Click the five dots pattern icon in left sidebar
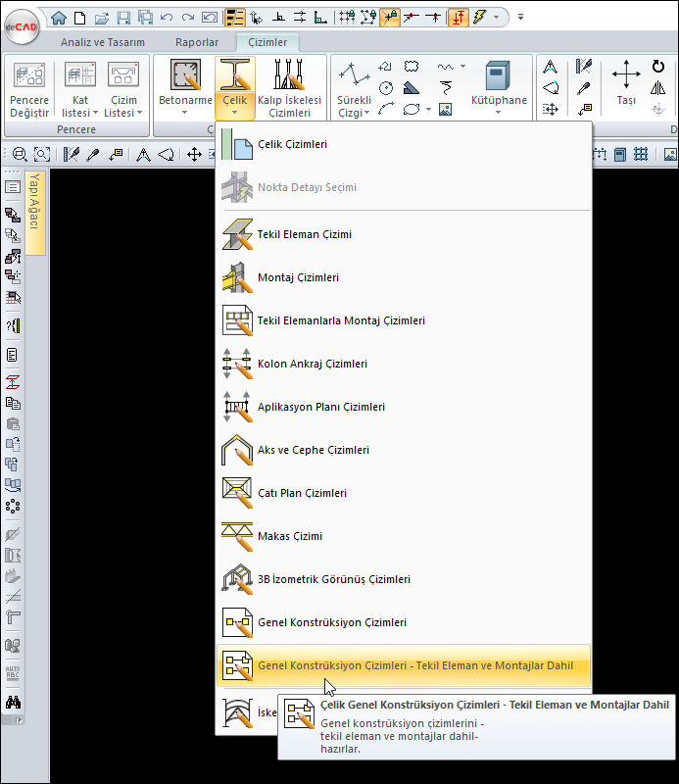This screenshot has width=679, height=784. 13,507
